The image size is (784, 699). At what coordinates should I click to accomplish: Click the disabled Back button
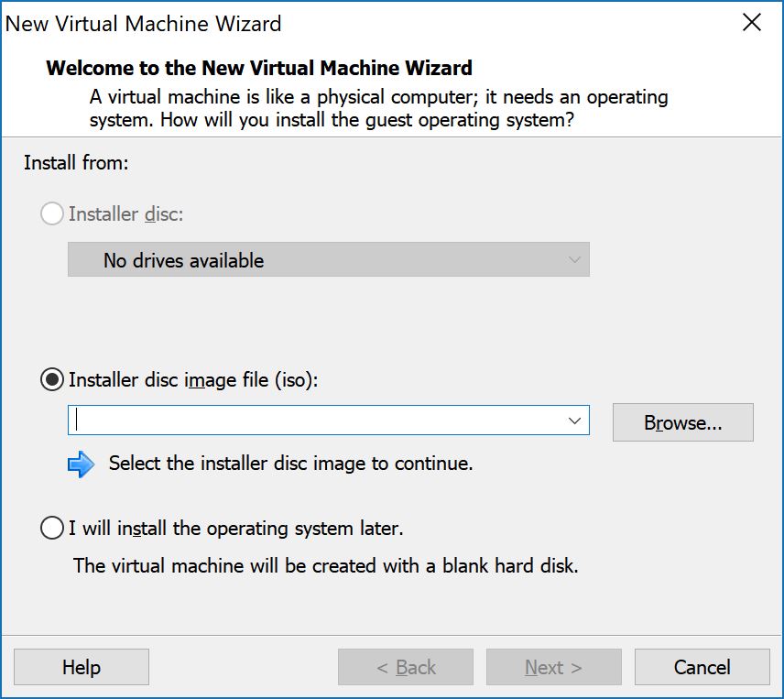point(405,667)
